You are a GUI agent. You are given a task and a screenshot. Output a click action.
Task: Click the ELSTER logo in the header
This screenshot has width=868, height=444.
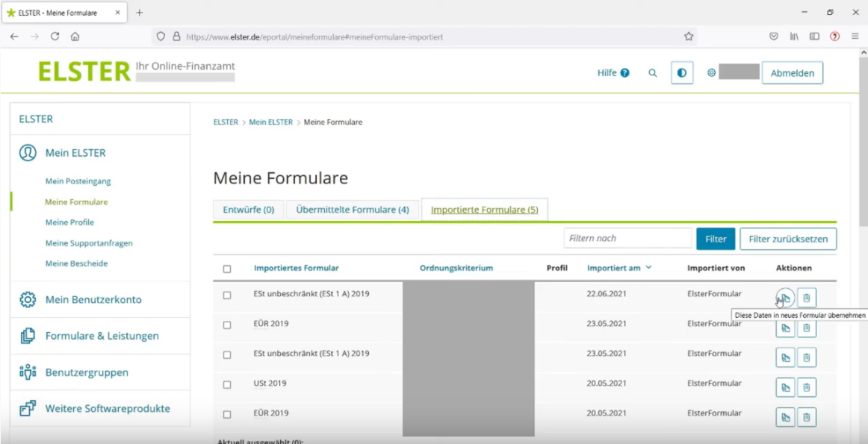[84, 72]
